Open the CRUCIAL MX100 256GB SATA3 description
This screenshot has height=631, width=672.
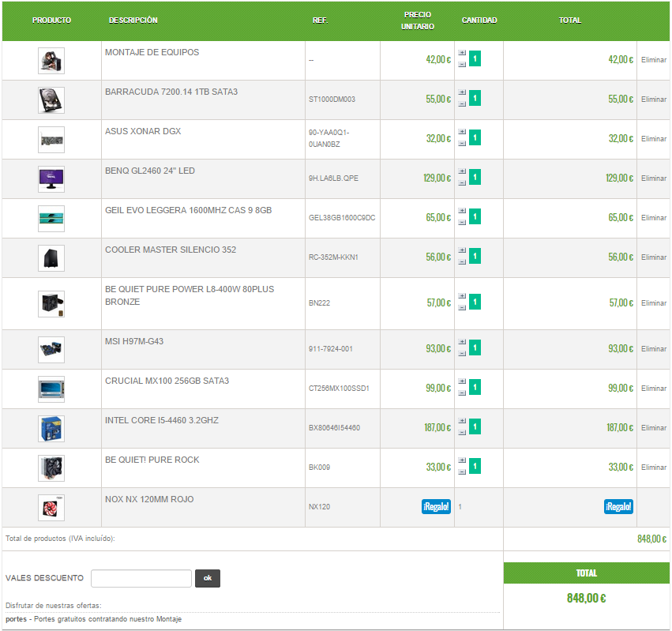[167, 381]
